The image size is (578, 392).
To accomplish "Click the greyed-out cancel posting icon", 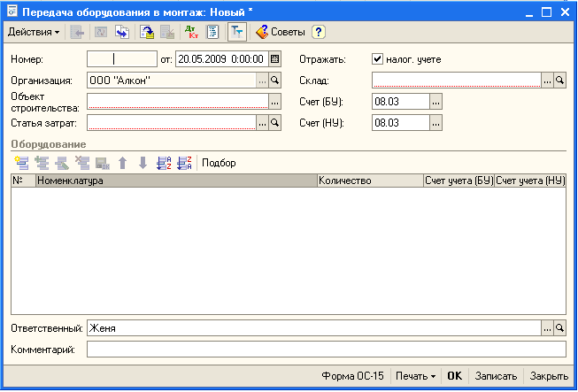I will tap(167, 32).
